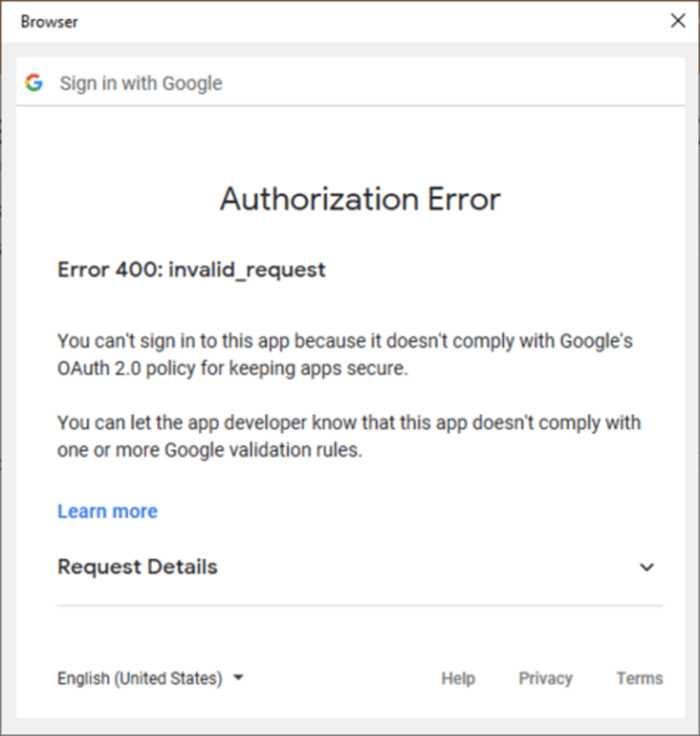Click the "Authorization Error" heading

pyautogui.click(x=360, y=199)
